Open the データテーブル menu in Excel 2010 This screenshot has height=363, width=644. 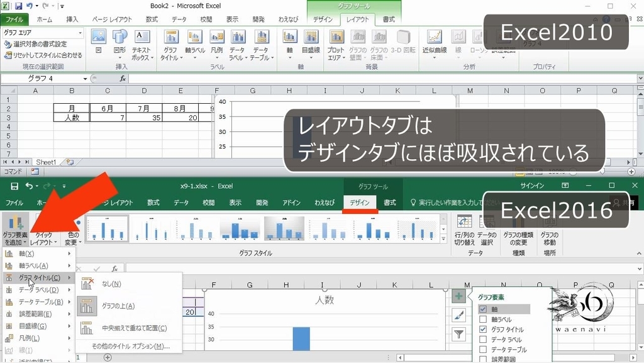click(261, 45)
